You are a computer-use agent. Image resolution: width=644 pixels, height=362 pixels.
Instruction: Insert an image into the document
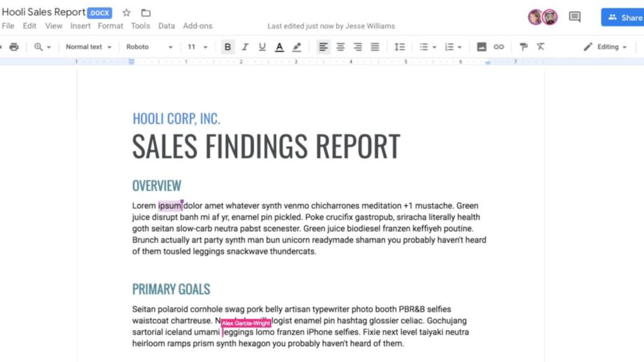[480, 47]
